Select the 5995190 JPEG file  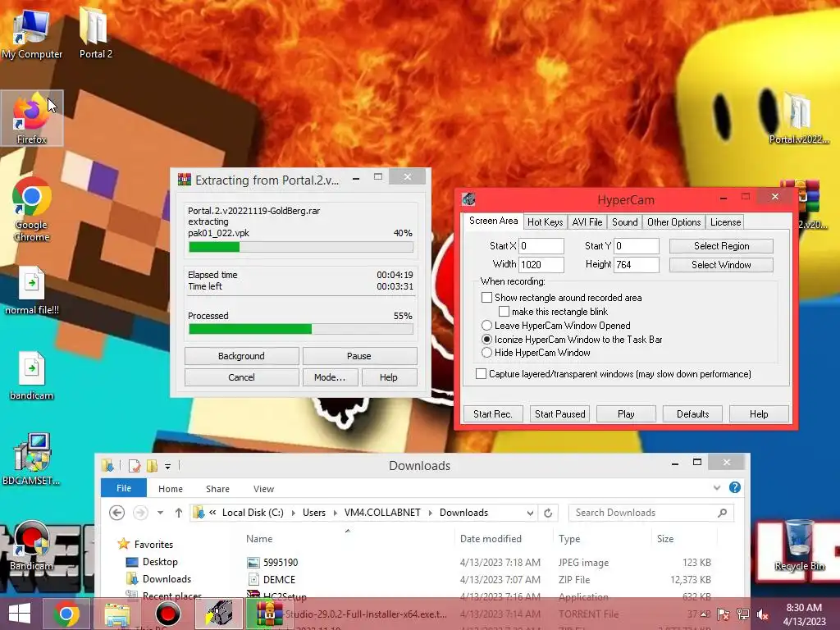[479, 563]
